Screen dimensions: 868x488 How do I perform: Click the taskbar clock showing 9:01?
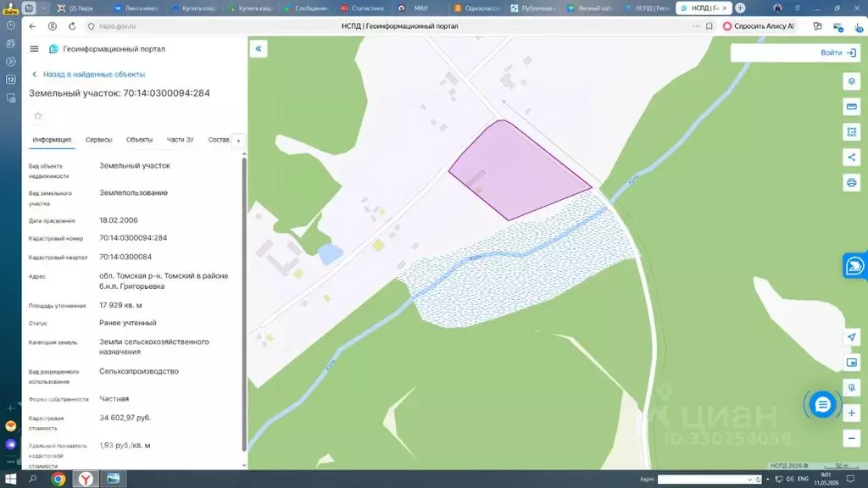point(826,480)
